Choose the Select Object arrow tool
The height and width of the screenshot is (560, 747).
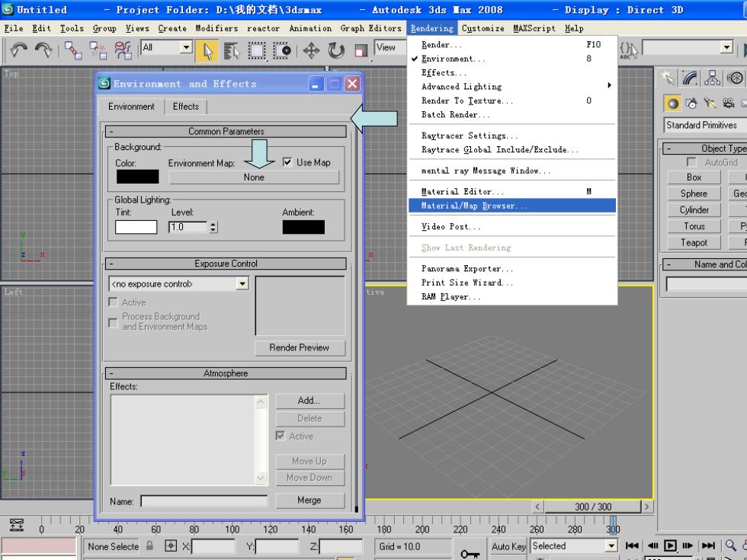207,50
